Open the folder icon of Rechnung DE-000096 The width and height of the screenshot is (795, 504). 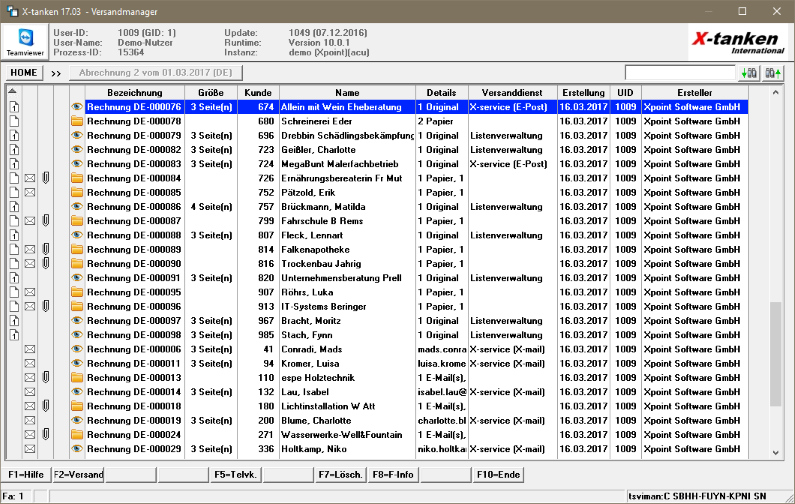coord(77,306)
